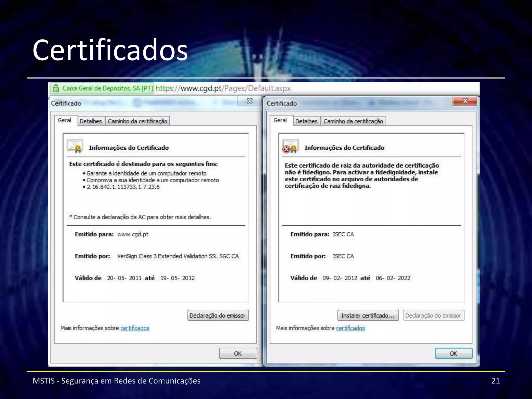Click the 20-05-2011 valid-from date
Screen dimensions: 532x399
[124, 278]
